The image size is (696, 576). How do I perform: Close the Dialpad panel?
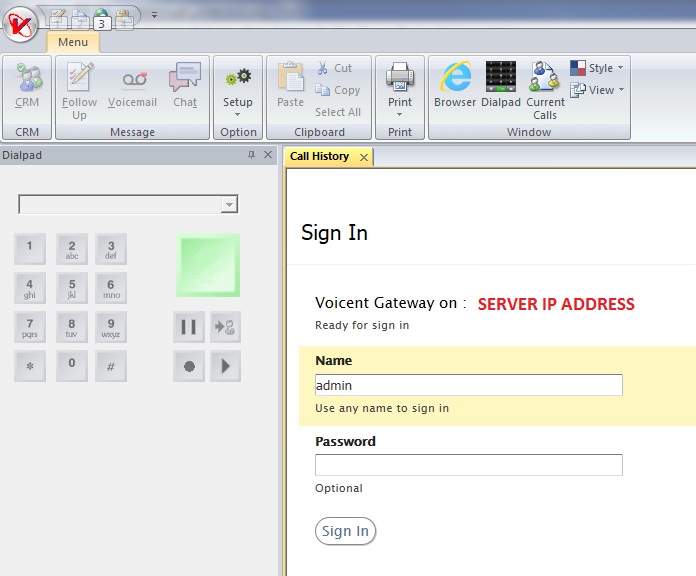pos(268,155)
